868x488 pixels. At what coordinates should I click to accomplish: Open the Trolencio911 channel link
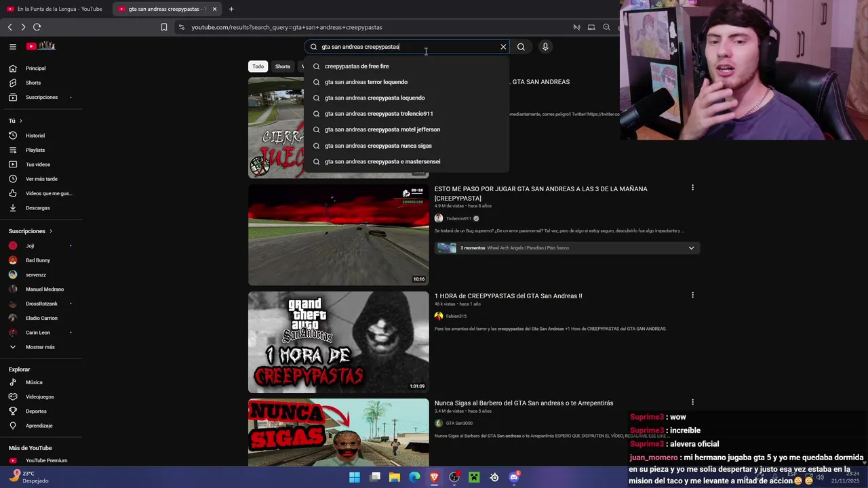coord(458,218)
